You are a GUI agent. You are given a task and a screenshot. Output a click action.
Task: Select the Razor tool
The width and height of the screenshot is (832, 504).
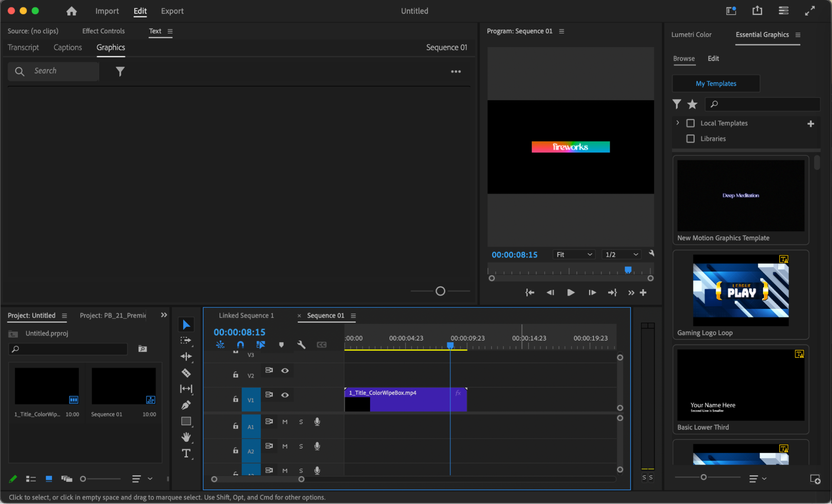click(x=186, y=373)
